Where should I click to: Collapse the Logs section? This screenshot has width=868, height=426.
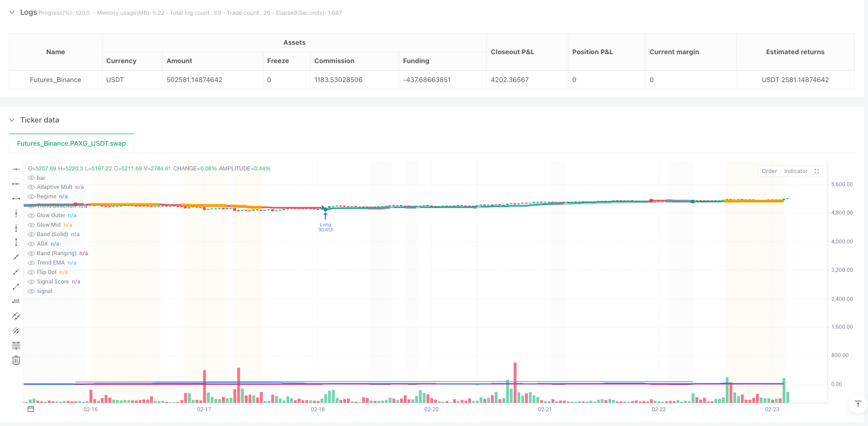click(x=12, y=12)
